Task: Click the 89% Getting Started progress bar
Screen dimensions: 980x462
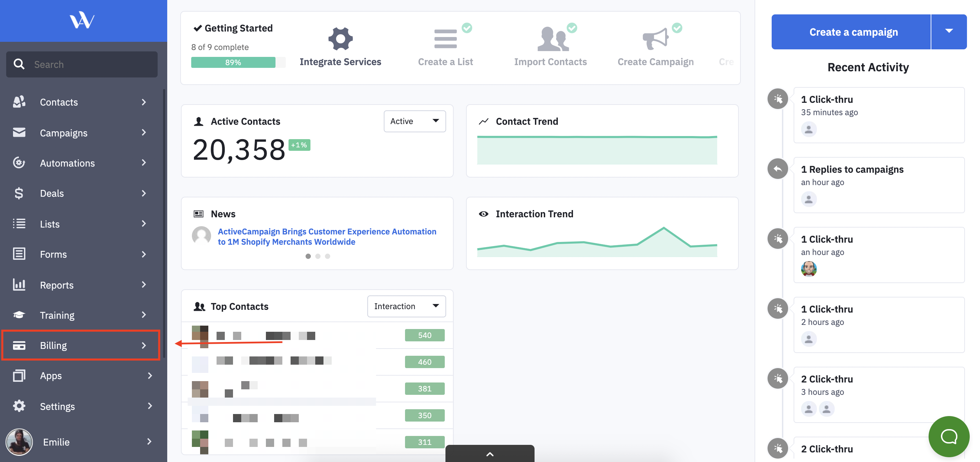Action: pyautogui.click(x=233, y=62)
